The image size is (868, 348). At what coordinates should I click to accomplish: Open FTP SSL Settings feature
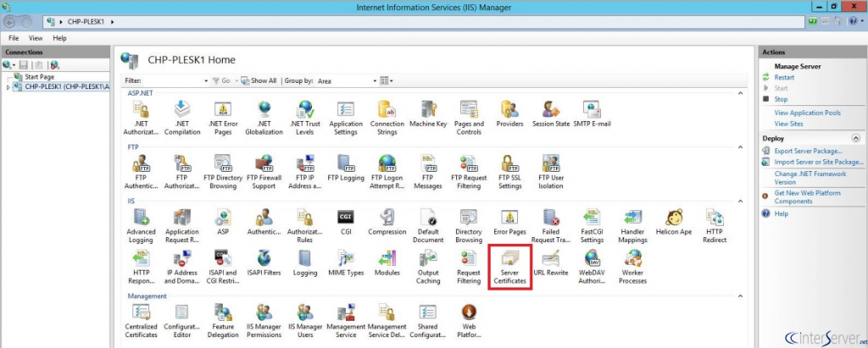pyautogui.click(x=509, y=172)
